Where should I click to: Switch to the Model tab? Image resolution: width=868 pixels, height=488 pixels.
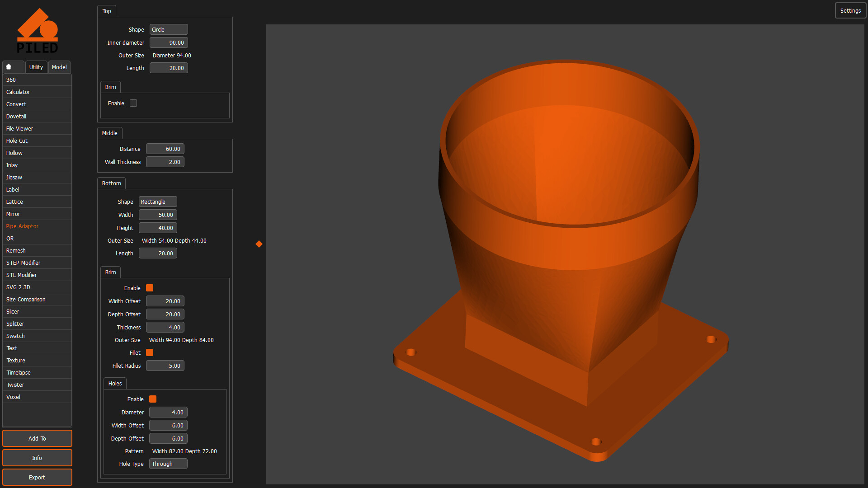point(59,67)
